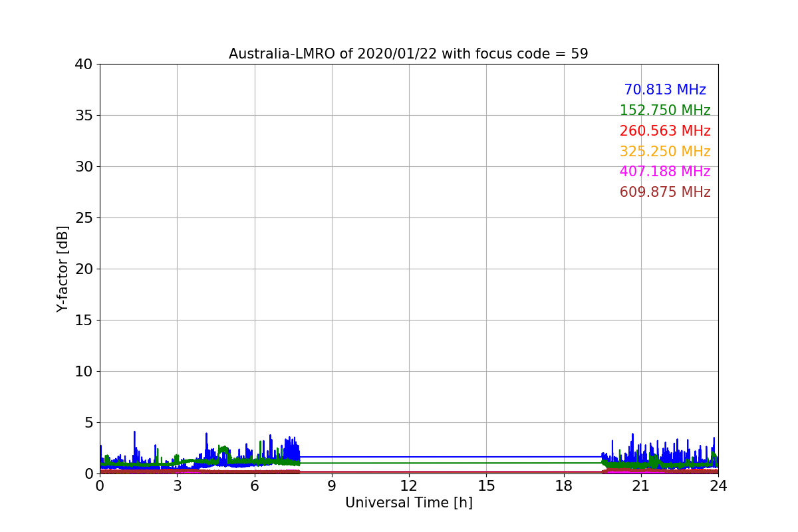Select the 152.750 MHz legend label
Screen dimensions: 798x532
coord(665,110)
